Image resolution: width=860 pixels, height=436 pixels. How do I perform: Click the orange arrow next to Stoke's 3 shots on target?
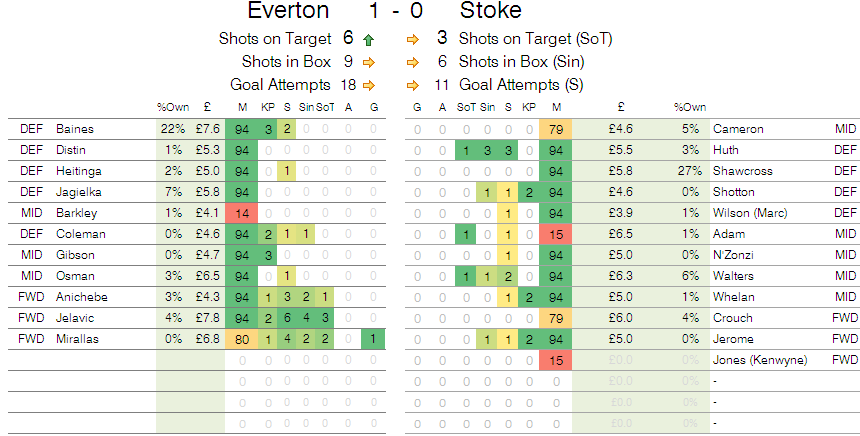coord(412,41)
